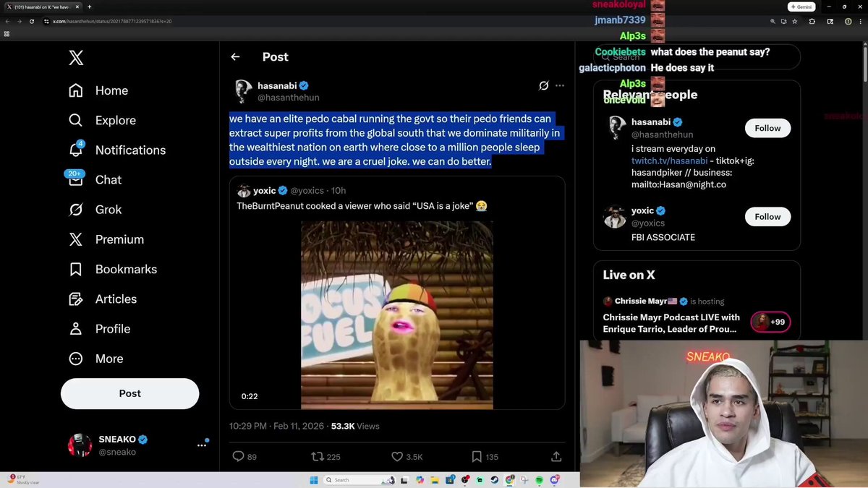Click the taskbar Search box
Viewport: 868px width, 488px height.
[x=359, y=480]
